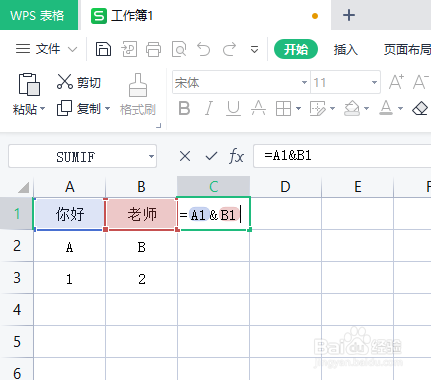Select the 开始 ribbon tab
This screenshot has width=431, height=380.
296,49
